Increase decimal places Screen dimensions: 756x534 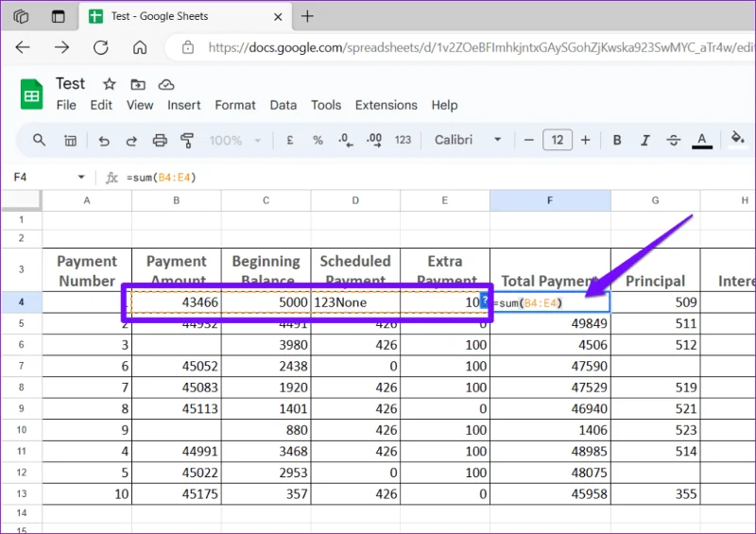pyautogui.click(x=374, y=141)
